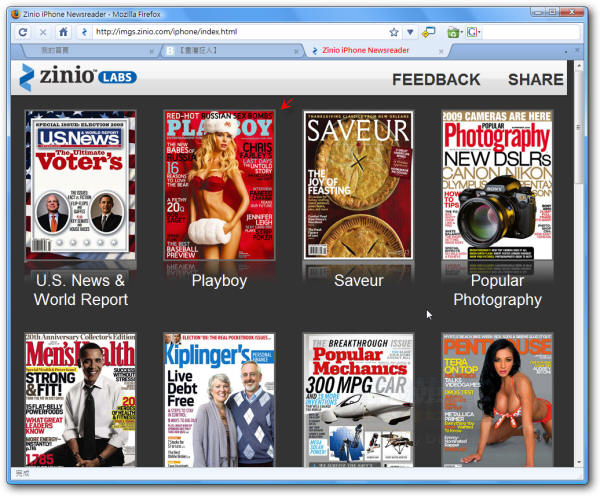Click the chat bubble toolbar icon
The image size is (600, 496).
coord(429,32)
